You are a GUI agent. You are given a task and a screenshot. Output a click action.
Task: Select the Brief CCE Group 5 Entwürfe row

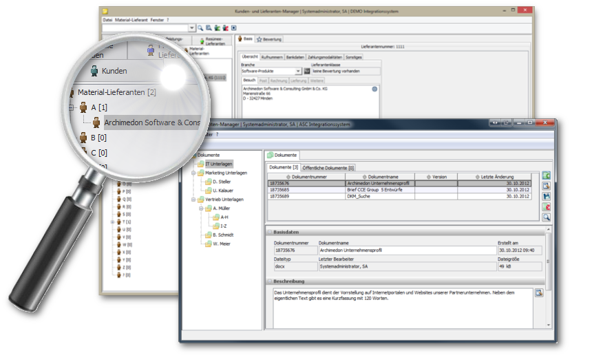click(399, 191)
